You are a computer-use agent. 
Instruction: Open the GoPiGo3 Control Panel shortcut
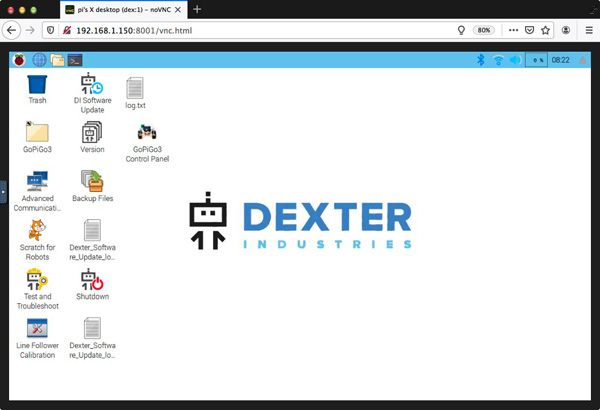point(147,133)
